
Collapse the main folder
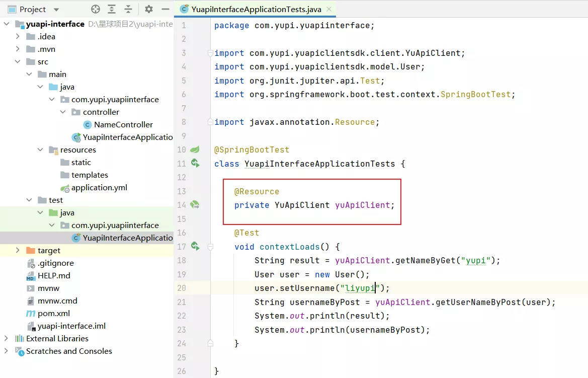pyautogui.click(x=29, y=74)
